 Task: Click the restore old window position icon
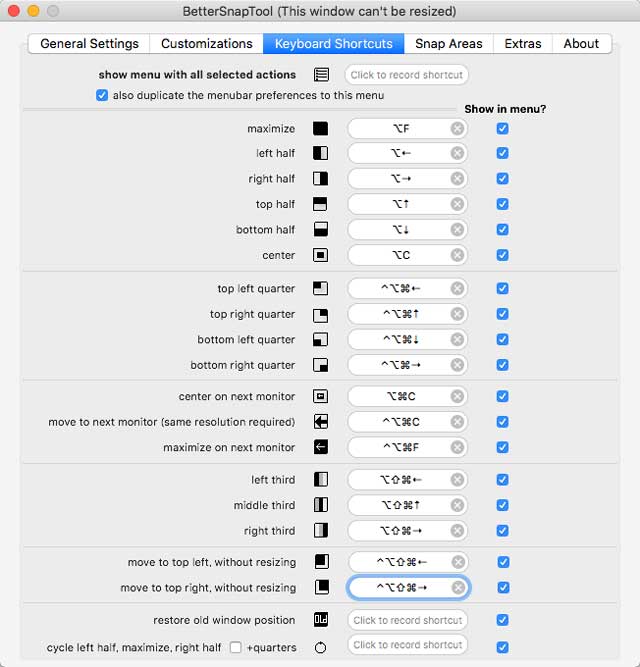coord(320,620)
